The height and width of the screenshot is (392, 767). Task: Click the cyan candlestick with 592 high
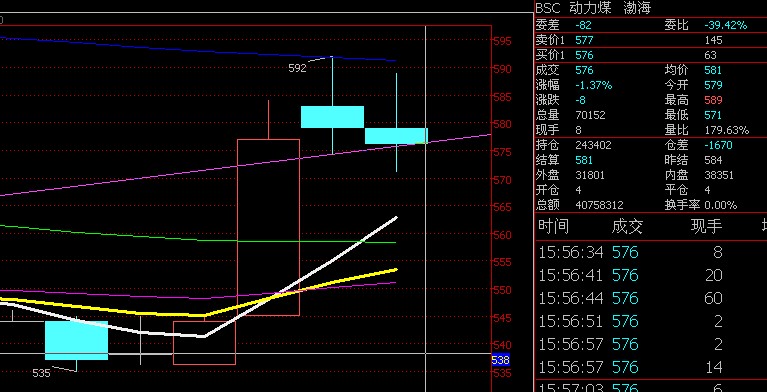coord(332,117)
